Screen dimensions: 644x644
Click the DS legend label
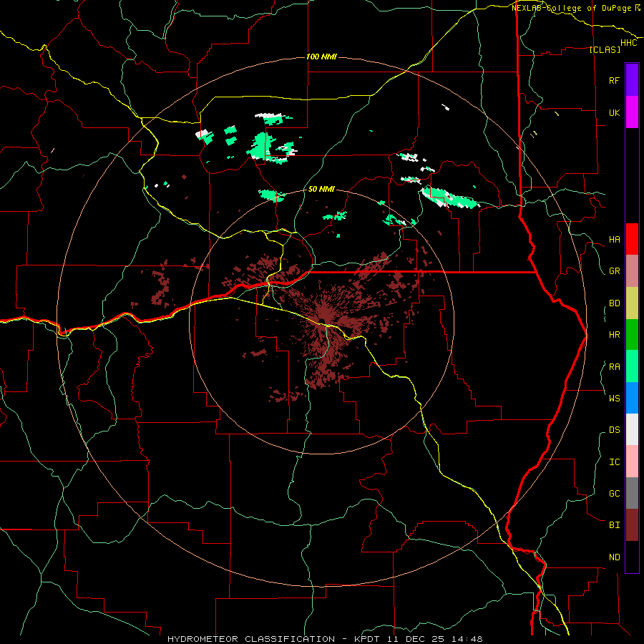614,430
